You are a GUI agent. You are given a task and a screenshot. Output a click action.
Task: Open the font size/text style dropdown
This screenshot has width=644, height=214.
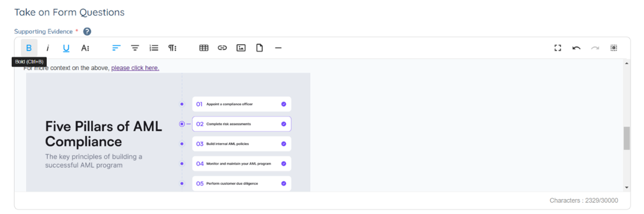85,48
